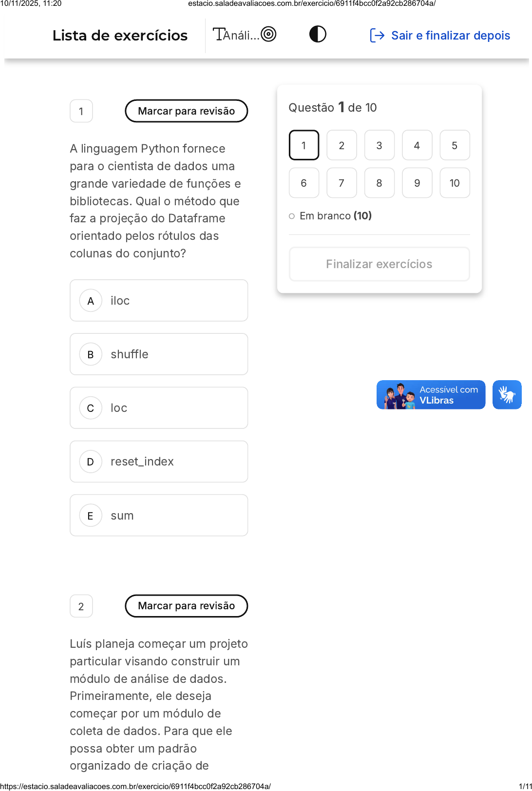The image size is (532, 791).
Task: Choose option D reset_index
Action: click(159, 462)
